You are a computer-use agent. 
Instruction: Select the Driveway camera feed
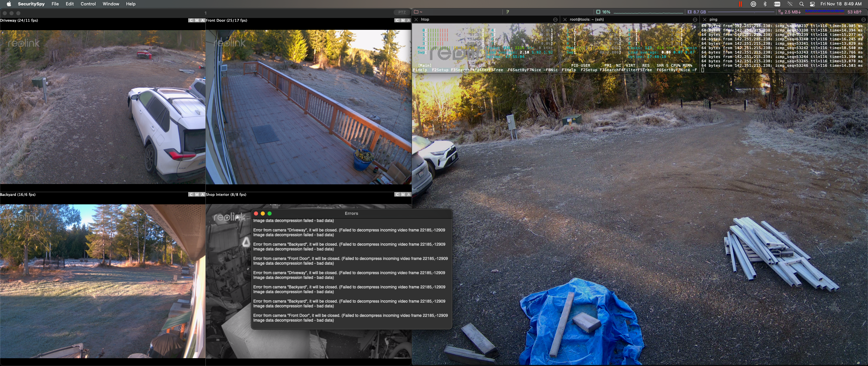pyautogui.click(x=102, y=107)
